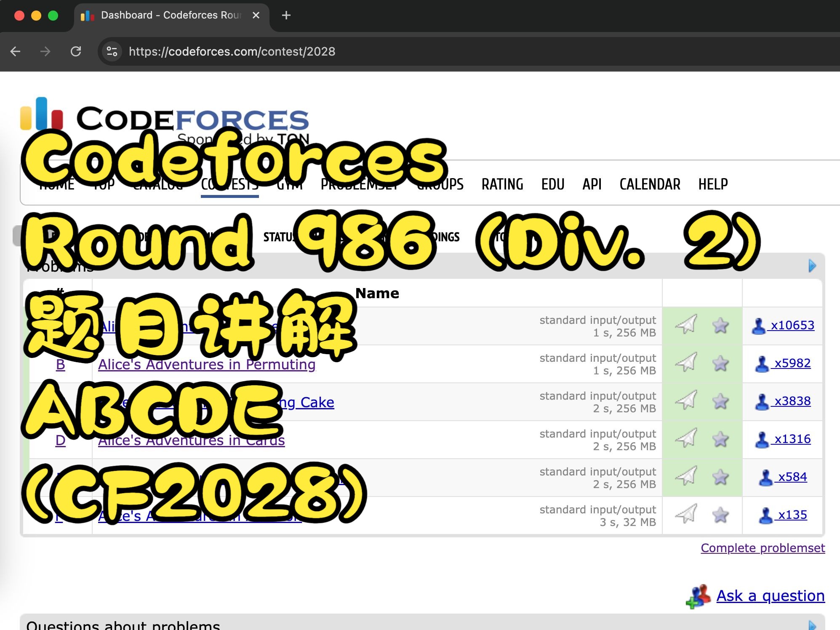Open a new browser tab with the plus icon
The height and width of the screenshot is (630, 840).
point(286,15)
